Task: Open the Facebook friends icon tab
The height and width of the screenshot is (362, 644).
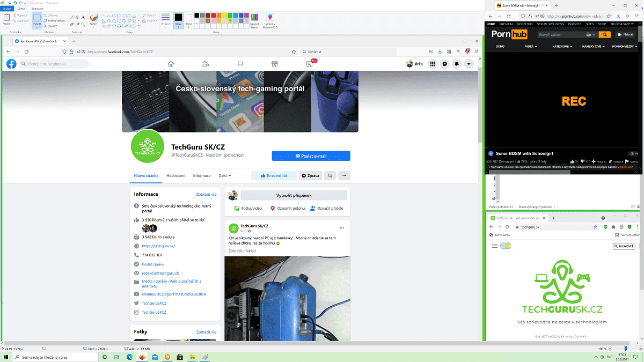Action: 206,64
